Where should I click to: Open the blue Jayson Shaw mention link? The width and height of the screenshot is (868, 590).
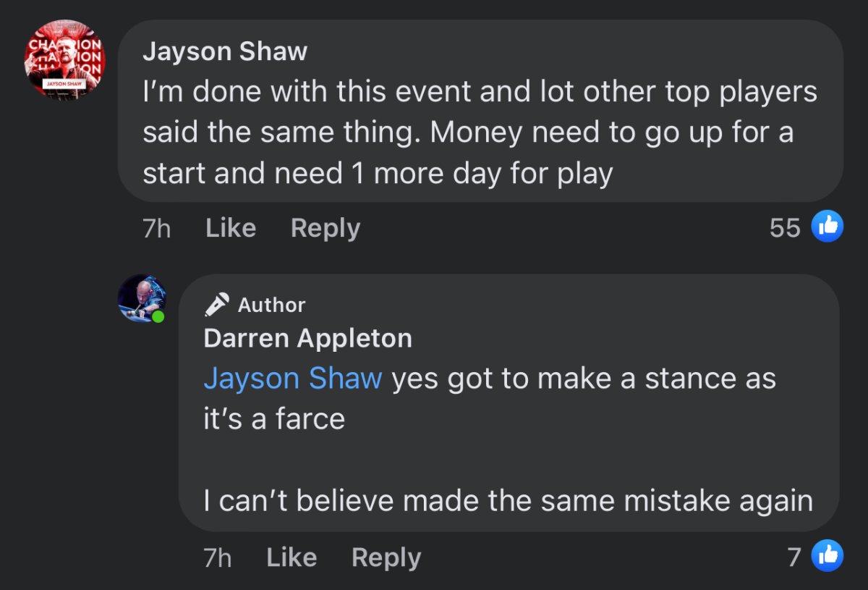tap(292, 379)
